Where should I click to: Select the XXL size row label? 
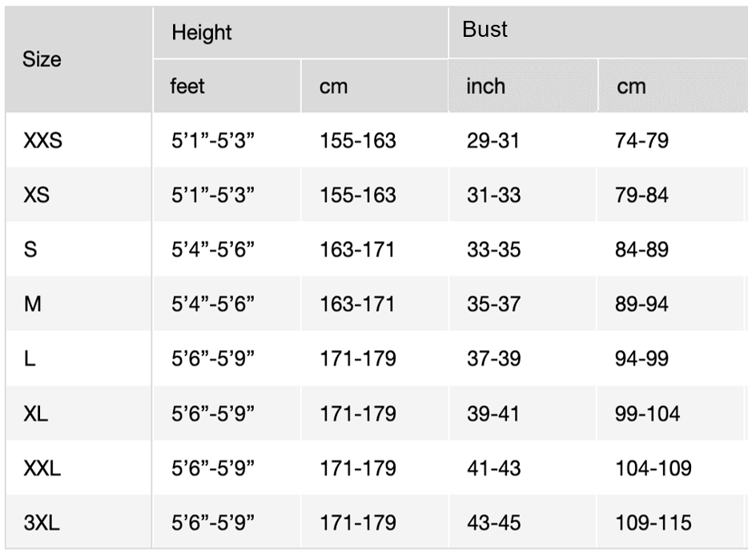tap(42, 468)
